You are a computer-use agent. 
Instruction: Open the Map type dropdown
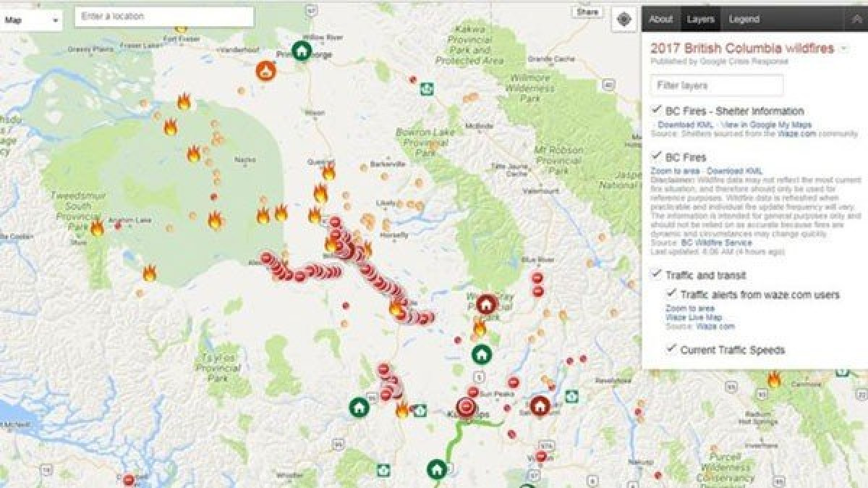pos(32,20)
